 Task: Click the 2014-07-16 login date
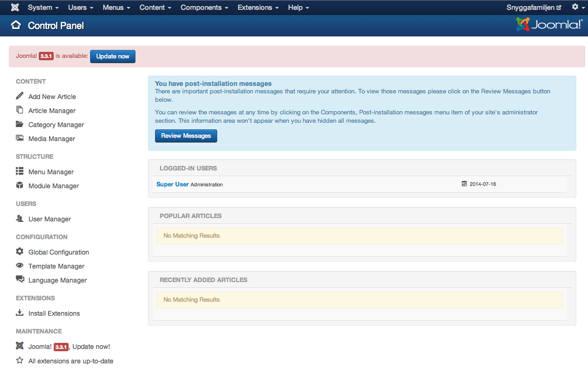click(x=483, y=184)
